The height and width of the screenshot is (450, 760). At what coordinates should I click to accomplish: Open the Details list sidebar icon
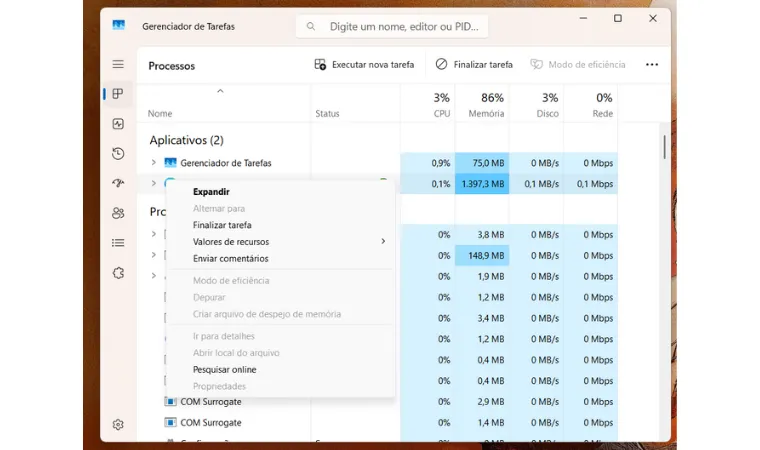(x=118, y=242)
